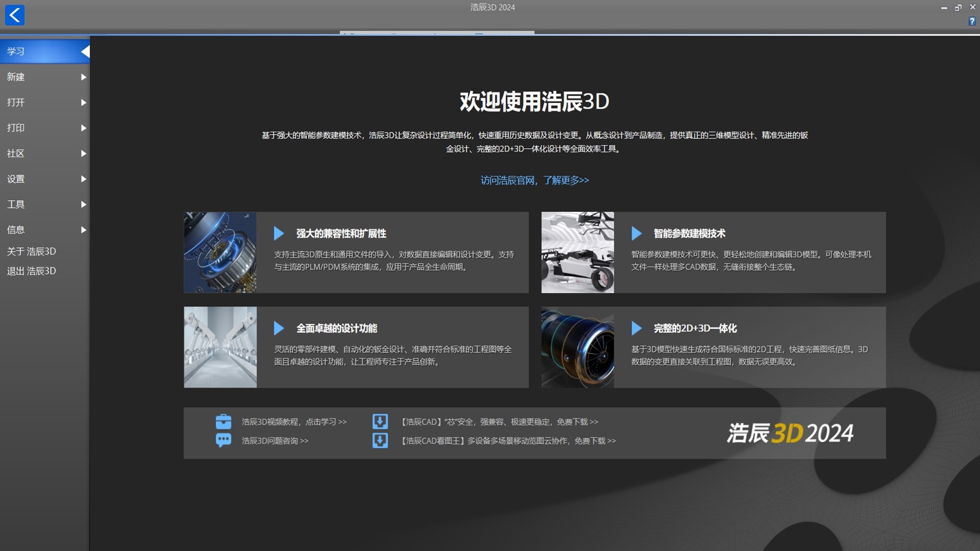Click the robot arm factory thumbnail
The height and width of the screenshot is (551, 980).
tap(220, 347)
